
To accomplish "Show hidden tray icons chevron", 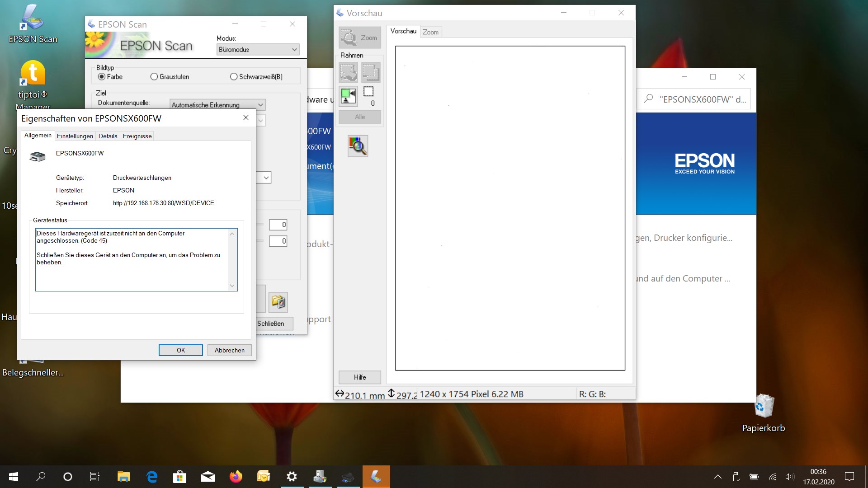I will tap(717, 477).
